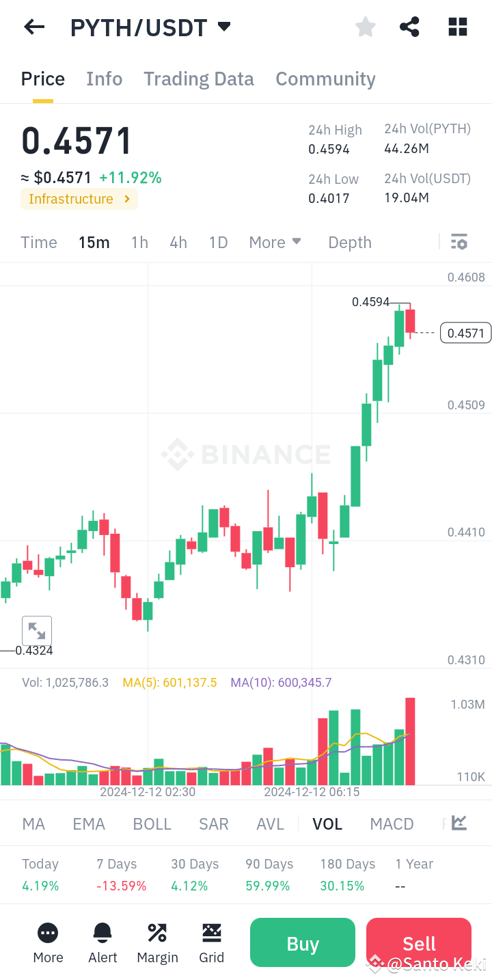Screen dimensions: 492x980
Task: Open chart settings icon beside Depth
Action: click(x=459, y=241)
